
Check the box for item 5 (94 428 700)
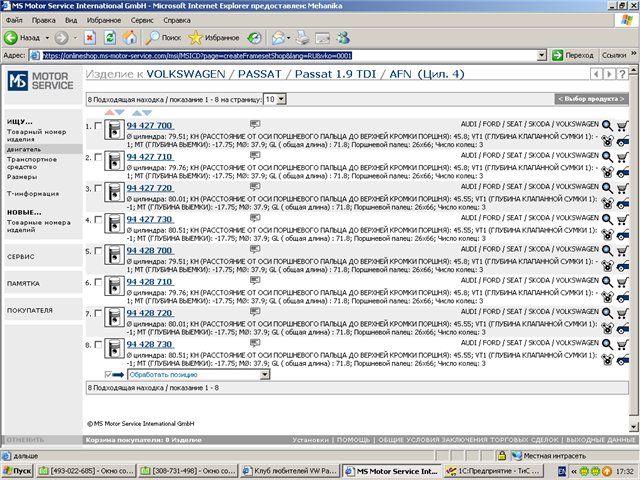click(98, 251)
